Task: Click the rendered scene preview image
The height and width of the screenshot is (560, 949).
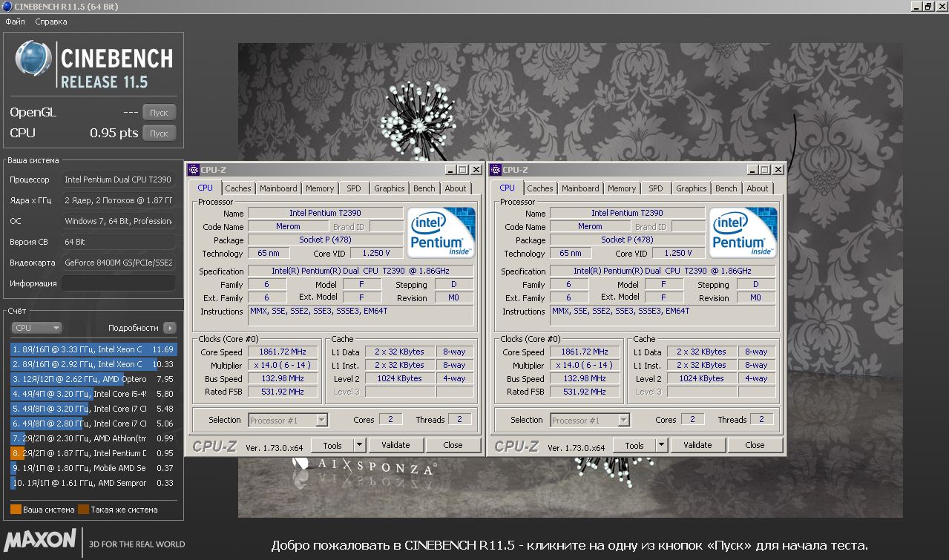Action: (570, 280)
